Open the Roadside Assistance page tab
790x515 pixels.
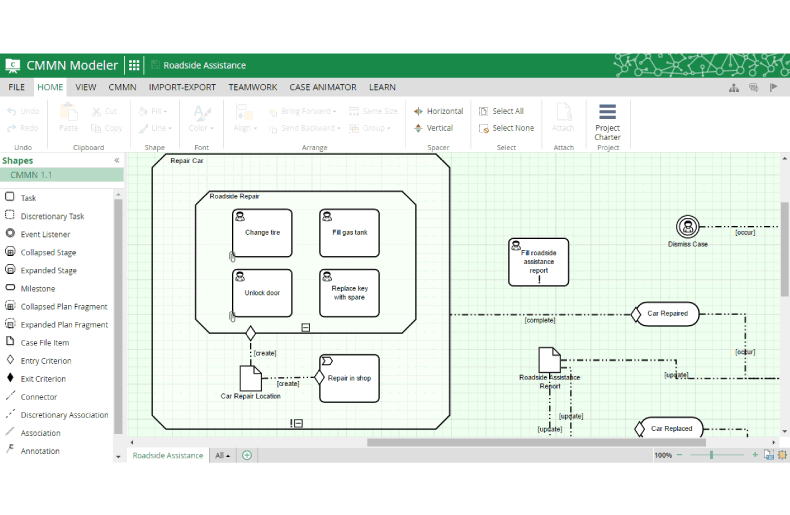pyautogui.click(x=167, y=455)
